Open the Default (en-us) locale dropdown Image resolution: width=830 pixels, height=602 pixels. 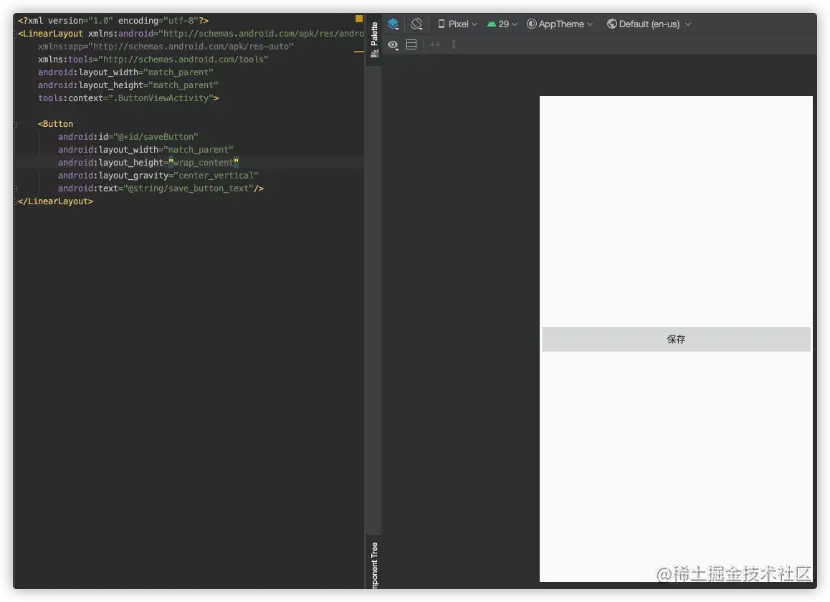coord(648,24)
